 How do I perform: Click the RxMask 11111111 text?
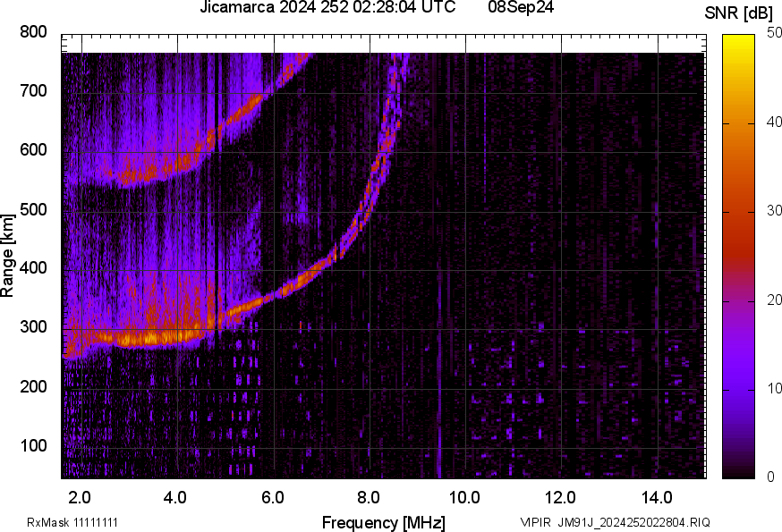(x=72, y=522)
